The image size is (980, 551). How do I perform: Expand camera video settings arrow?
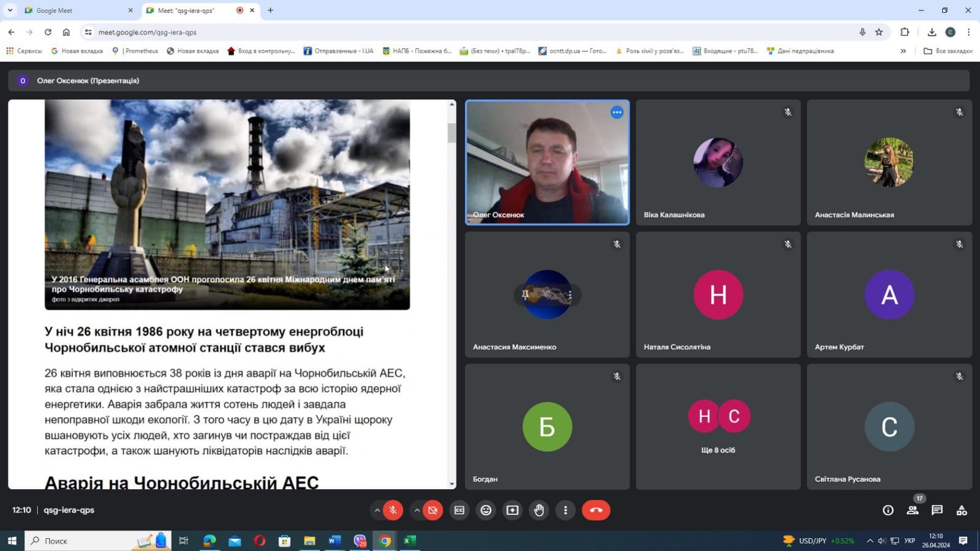coord(417,510)
